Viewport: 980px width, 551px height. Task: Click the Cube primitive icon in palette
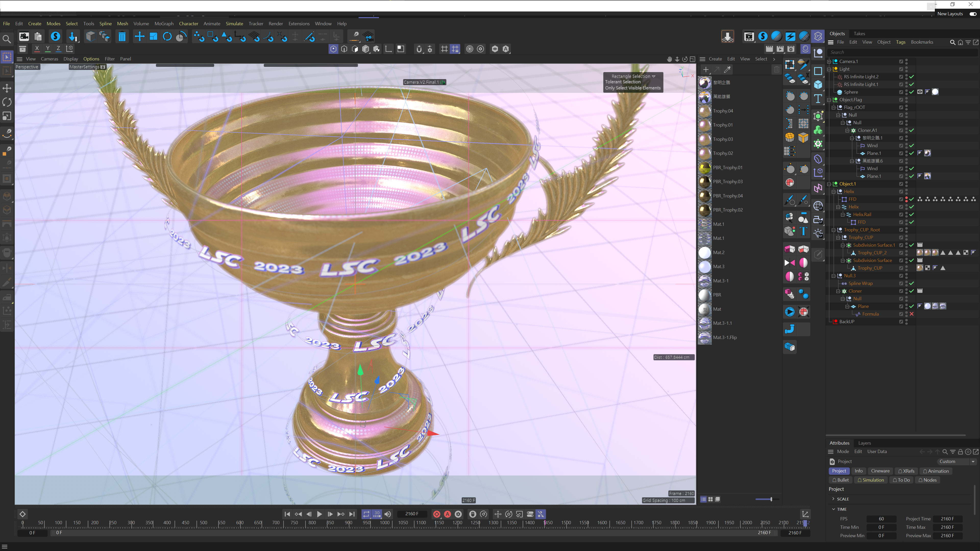pos(818,85)
